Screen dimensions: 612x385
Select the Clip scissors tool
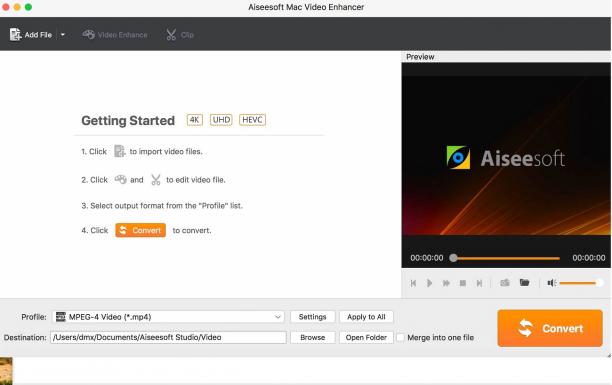click(180, 35)
